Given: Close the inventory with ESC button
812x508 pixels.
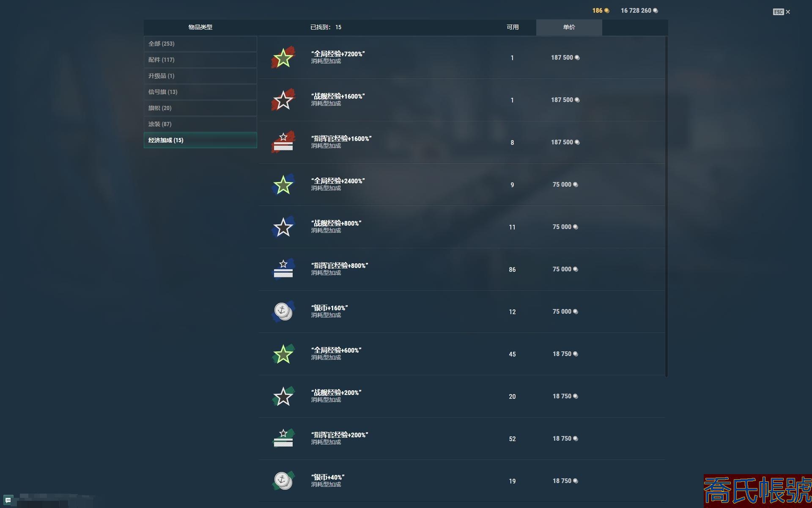Looking at the screenshot, I should pos(782,12).
